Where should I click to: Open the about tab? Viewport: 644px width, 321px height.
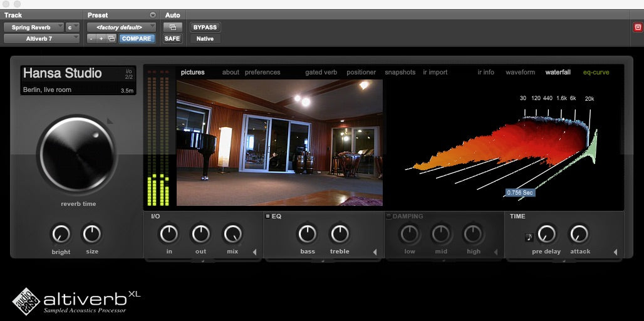(x=231, y=72)
